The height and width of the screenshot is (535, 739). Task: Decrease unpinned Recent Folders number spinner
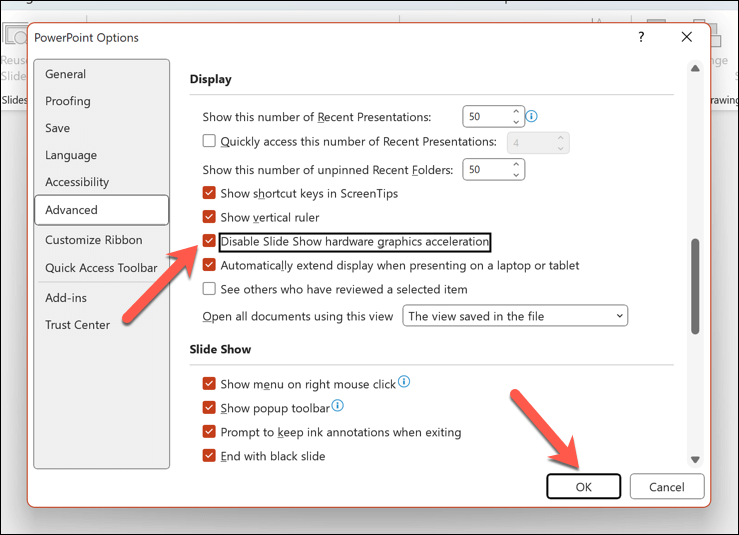[x=516, y=175]
